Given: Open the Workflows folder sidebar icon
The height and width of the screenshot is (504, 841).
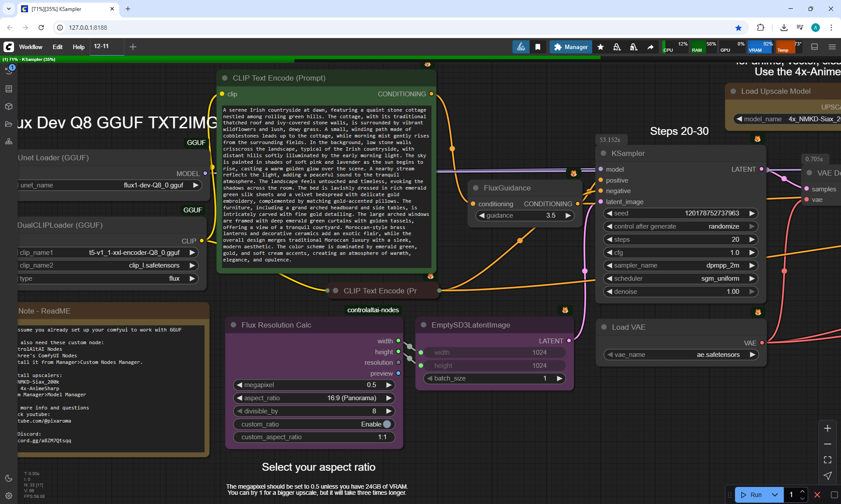Looking at the screenshot, I should (9, 124).
